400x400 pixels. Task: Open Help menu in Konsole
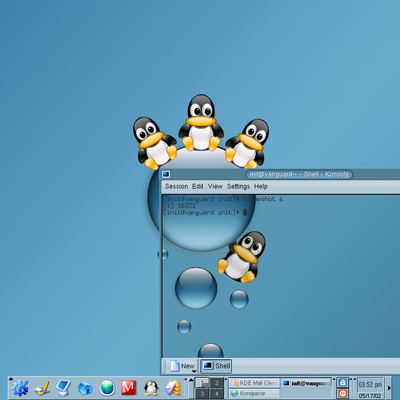pyautogui.click(x=261, y=186)
